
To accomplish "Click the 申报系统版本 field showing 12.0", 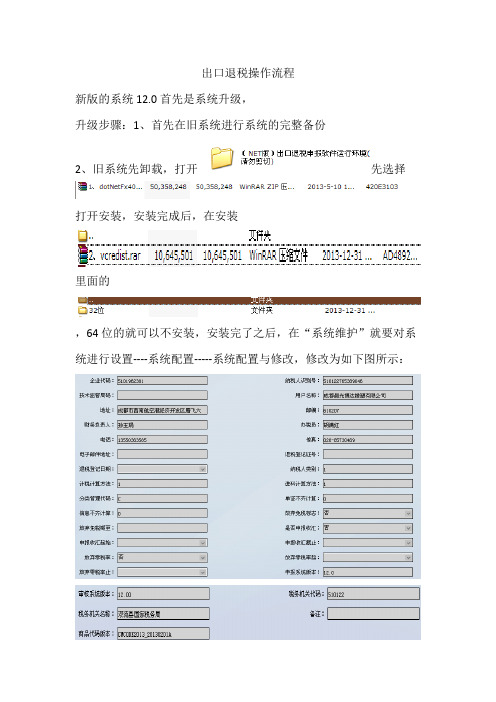I will tap(368, 572).
